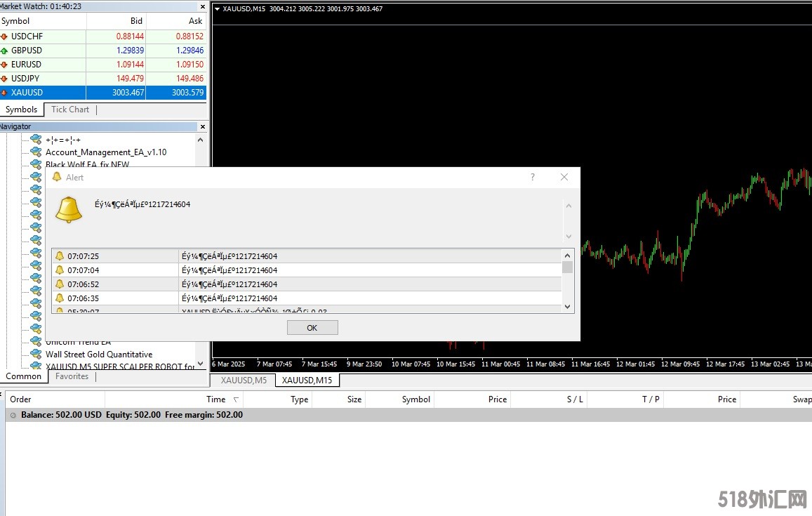Sort trades by Type column
This screenshot has height=516, width=812.
point(278,399)
